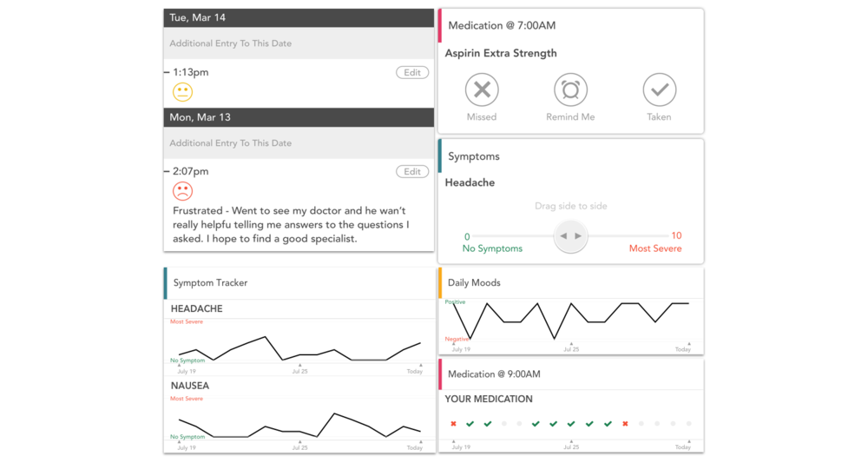Select the Tue, Mar 14 date header
The height and width of the screenshot is (463, 868).
299,17
